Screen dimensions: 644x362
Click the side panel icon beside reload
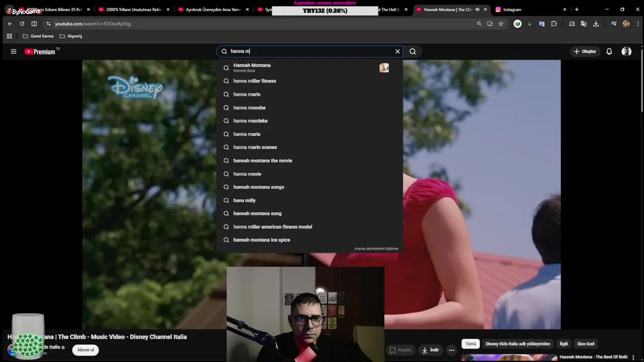click(34, 24)
